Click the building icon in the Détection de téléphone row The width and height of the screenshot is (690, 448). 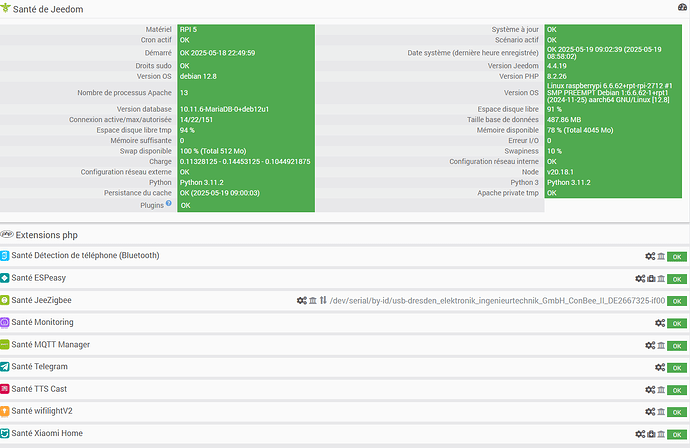(x=661, y=256)
